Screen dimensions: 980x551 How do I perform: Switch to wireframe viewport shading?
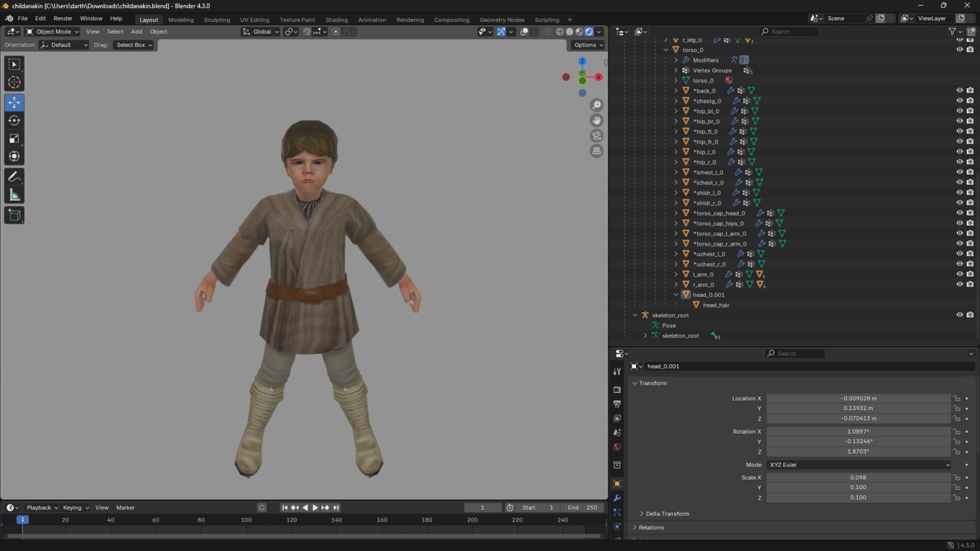559,32
